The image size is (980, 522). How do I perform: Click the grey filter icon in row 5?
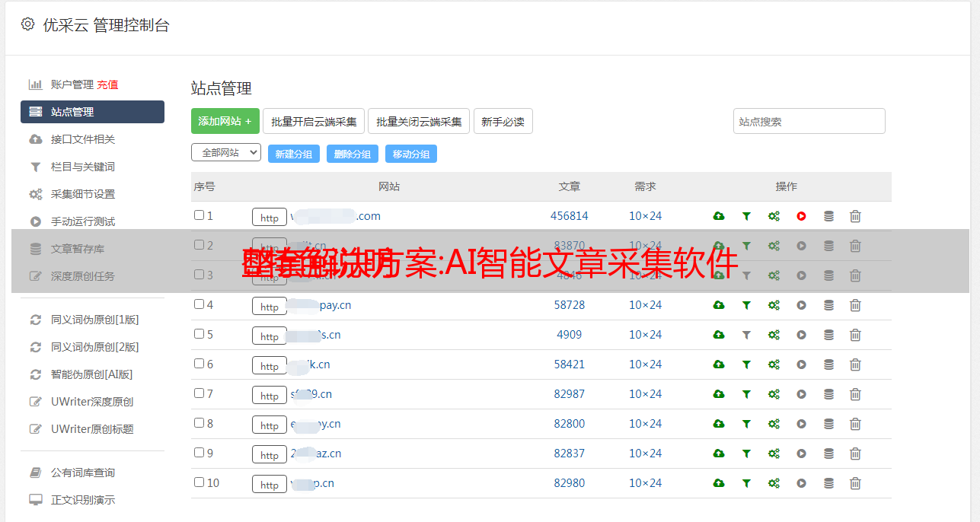746,335
